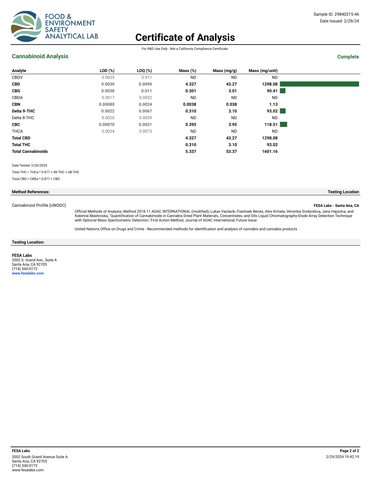The width and height of the screenshot is (371, 480).
Task: Click 1.13 mg/unit in the CBN row
Action: [273, 104]
